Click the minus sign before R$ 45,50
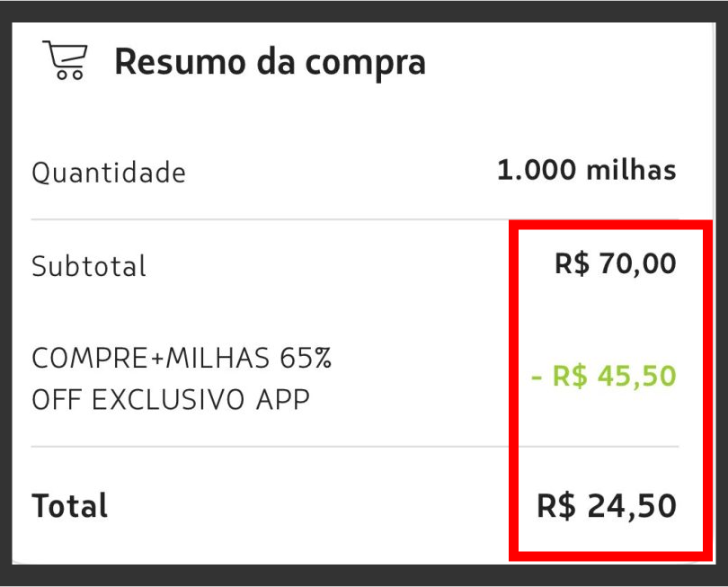 [x=537, y=377]
